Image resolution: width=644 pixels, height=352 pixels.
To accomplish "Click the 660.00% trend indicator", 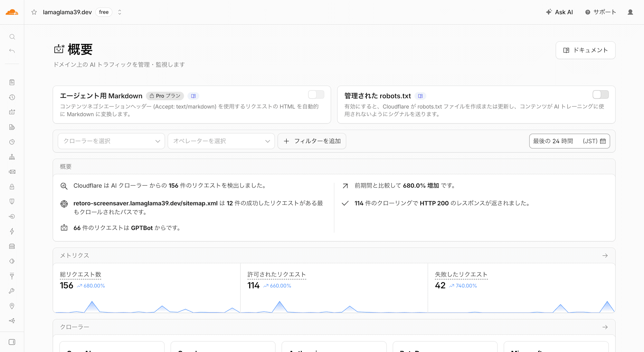I will [277, 286].
